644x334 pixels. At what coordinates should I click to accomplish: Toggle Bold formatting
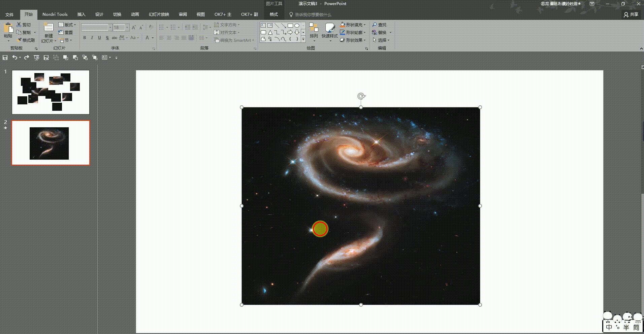coord(85,38)
